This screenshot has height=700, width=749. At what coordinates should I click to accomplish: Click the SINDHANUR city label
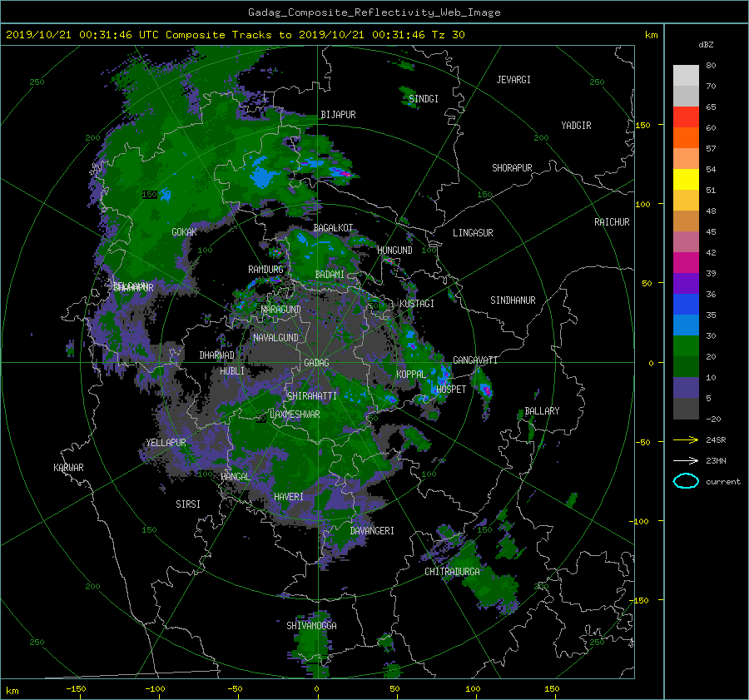[513, 300]
